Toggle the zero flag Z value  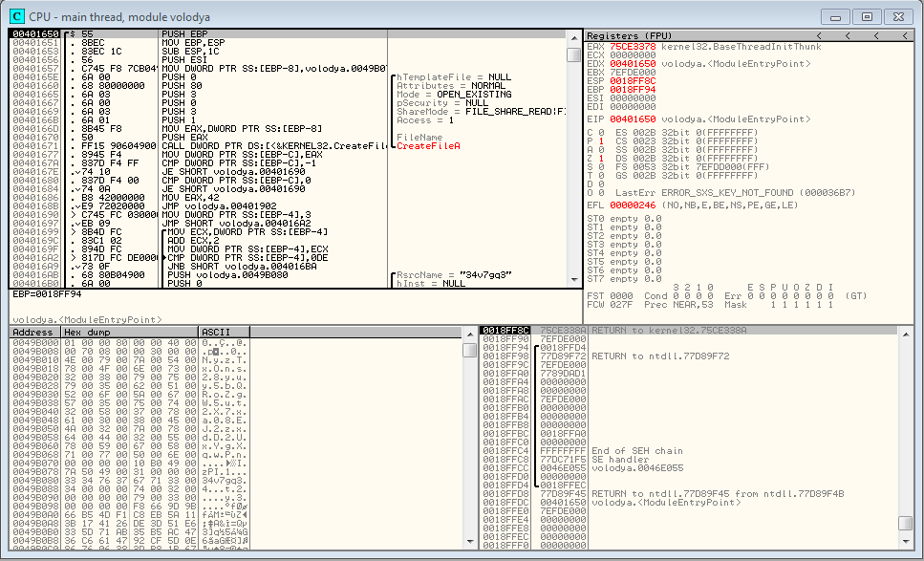point(601,157)
